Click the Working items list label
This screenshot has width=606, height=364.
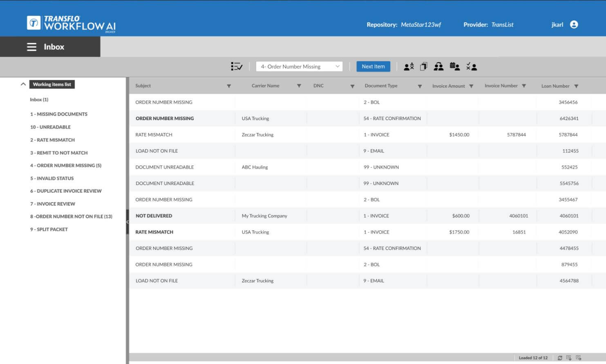tap(52, 84)
